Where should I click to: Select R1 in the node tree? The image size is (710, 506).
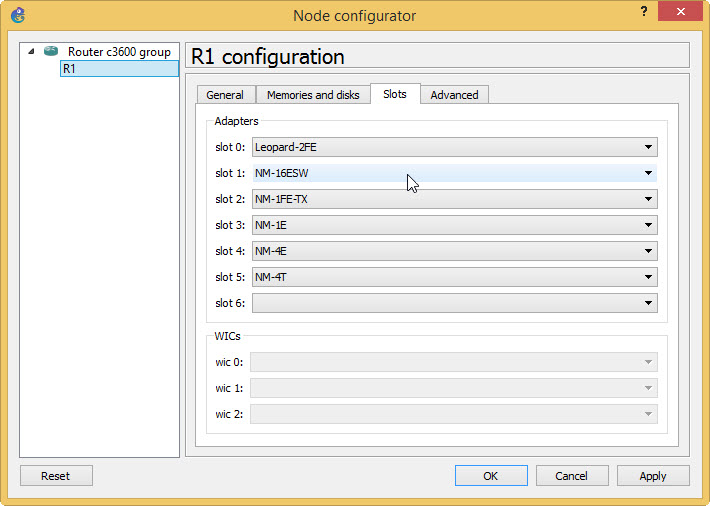click(120, 69)
